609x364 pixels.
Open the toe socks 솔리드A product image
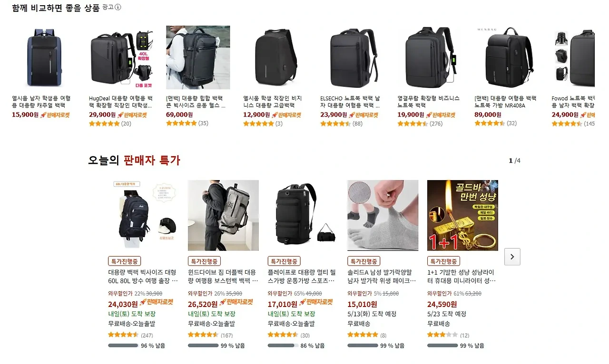[x=383, y=215]
